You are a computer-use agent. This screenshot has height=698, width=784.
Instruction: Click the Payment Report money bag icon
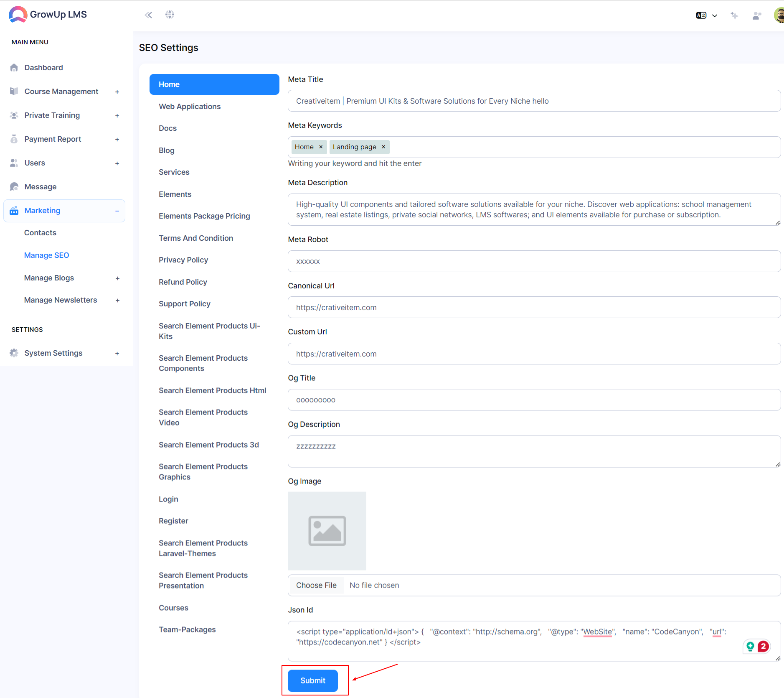(x=14, y=139)
